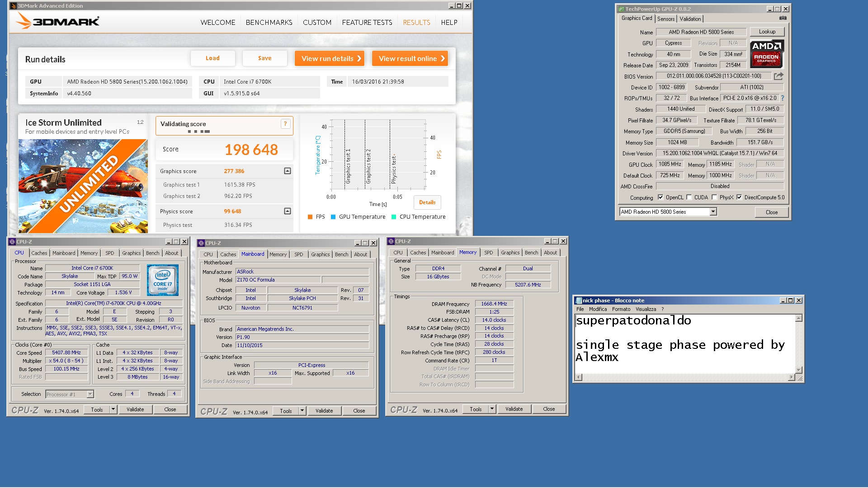Collapse the Graphics score section
868x488 pixels.
288,171
